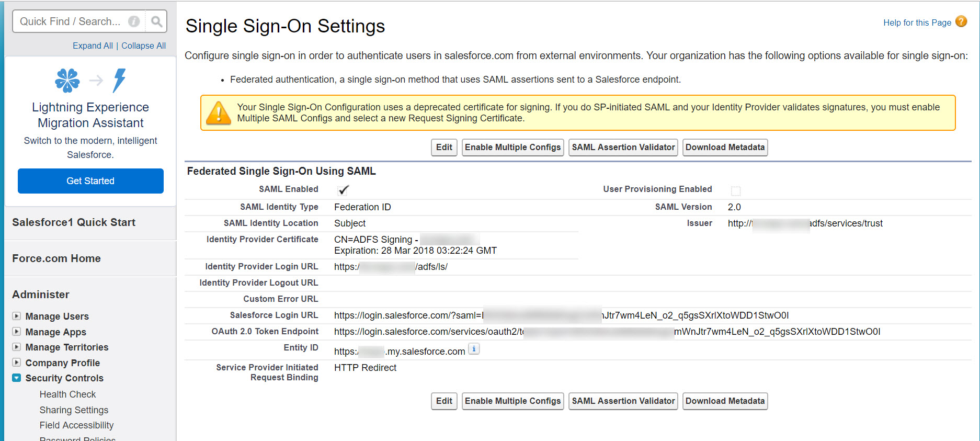Click the Expand All link

93,46
